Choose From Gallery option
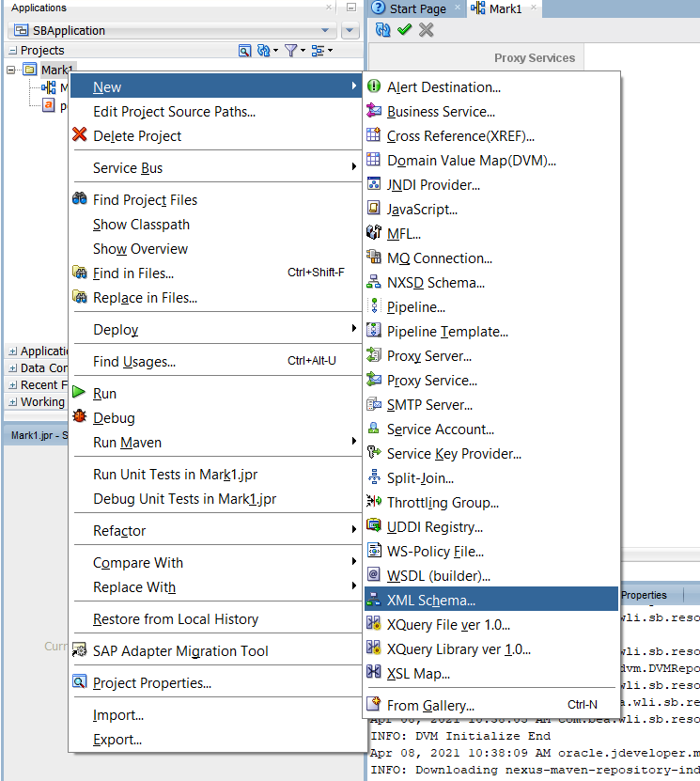Image resolution: width=700 pixels, height=781 pixels. point(430,705)
